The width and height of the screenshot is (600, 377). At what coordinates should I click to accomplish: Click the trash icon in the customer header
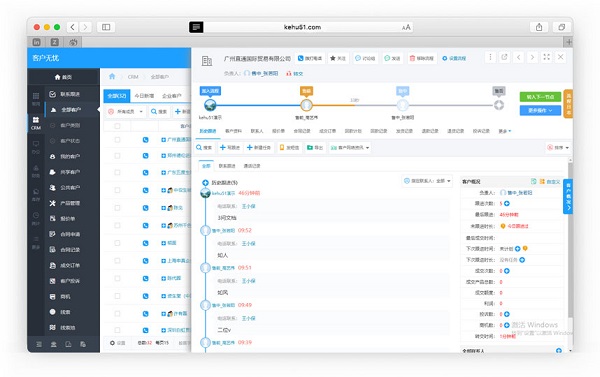pos(412,58)
